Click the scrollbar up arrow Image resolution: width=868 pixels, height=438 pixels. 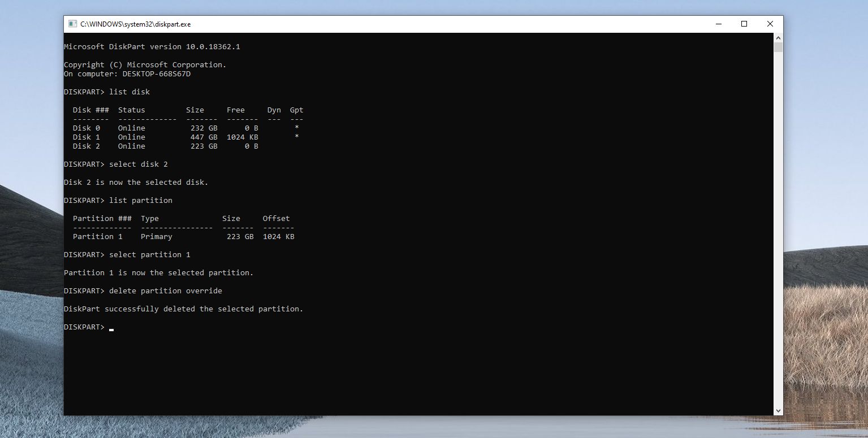click(778, 37)
